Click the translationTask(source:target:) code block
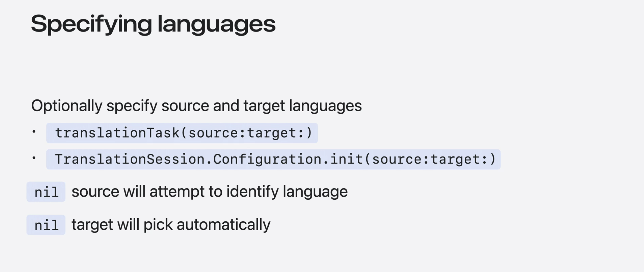 182,133
